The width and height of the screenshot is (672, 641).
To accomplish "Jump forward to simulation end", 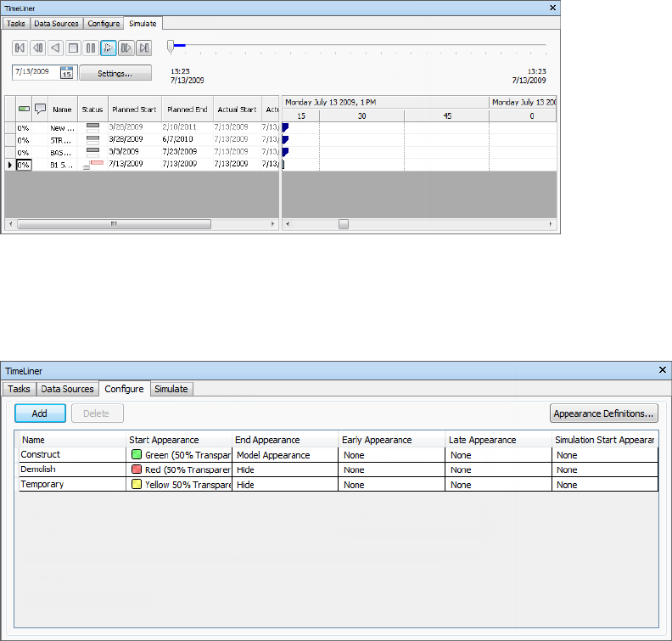I will 144,48.
